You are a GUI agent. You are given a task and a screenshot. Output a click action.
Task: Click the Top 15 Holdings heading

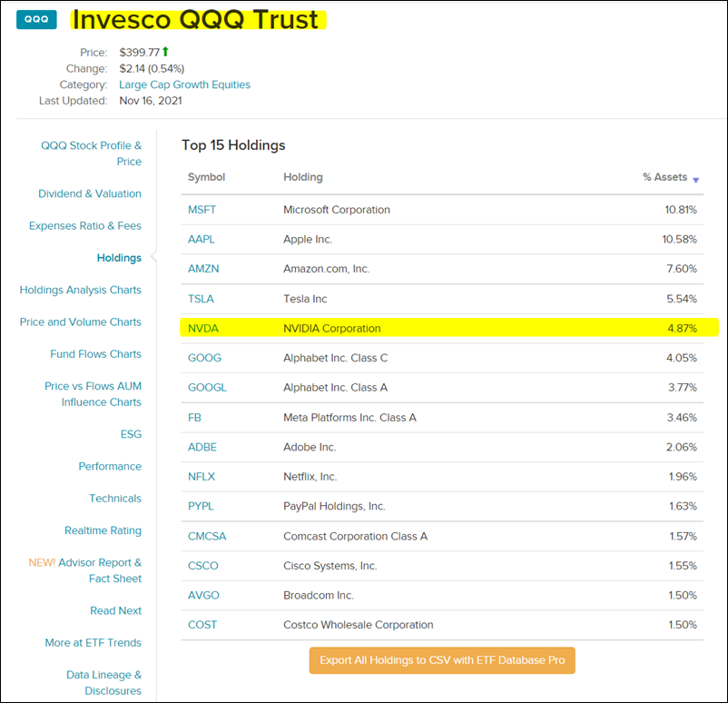(233, 145)
